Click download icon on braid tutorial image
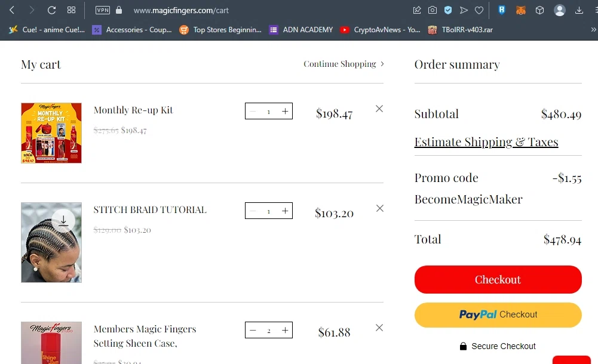The height and width of the screenshot is (364, 598). point(63,220)
